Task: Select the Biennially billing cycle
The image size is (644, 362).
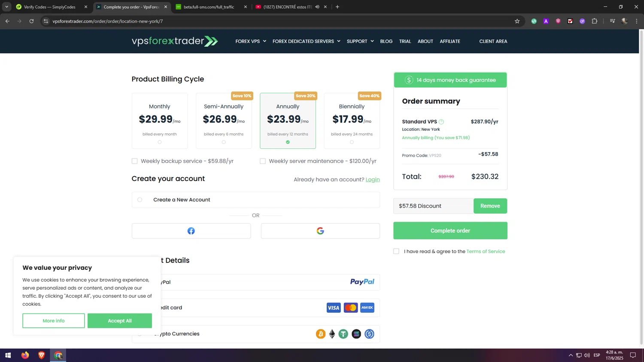Action: point(352,121)
